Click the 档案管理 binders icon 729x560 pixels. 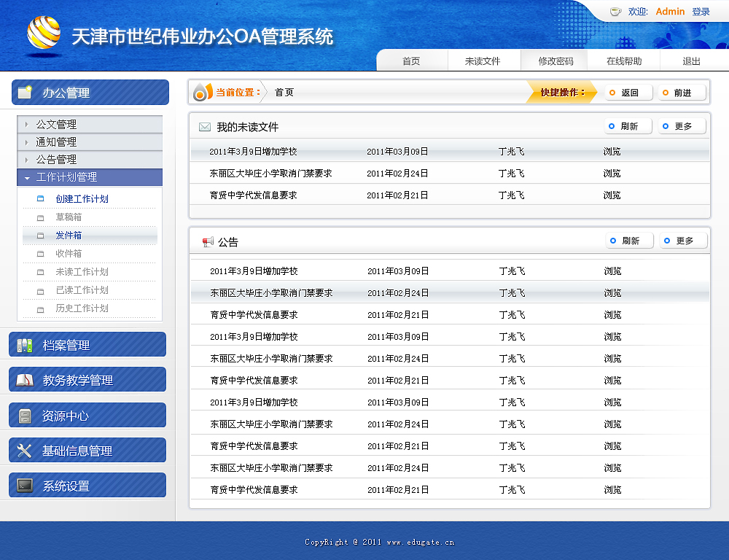[25, 346]
